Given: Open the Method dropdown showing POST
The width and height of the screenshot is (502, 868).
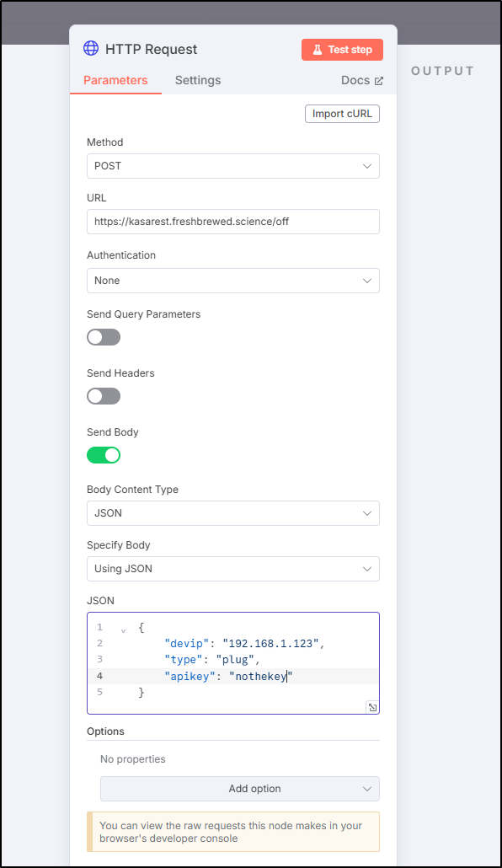Looking at the screenshot, I should (233, 166).
